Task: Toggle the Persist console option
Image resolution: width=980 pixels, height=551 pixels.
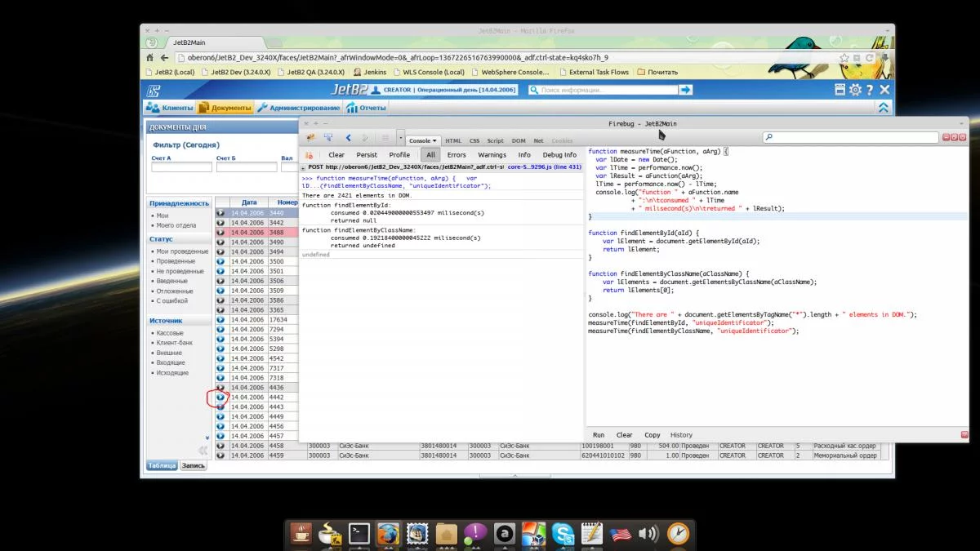Action: 367,155
